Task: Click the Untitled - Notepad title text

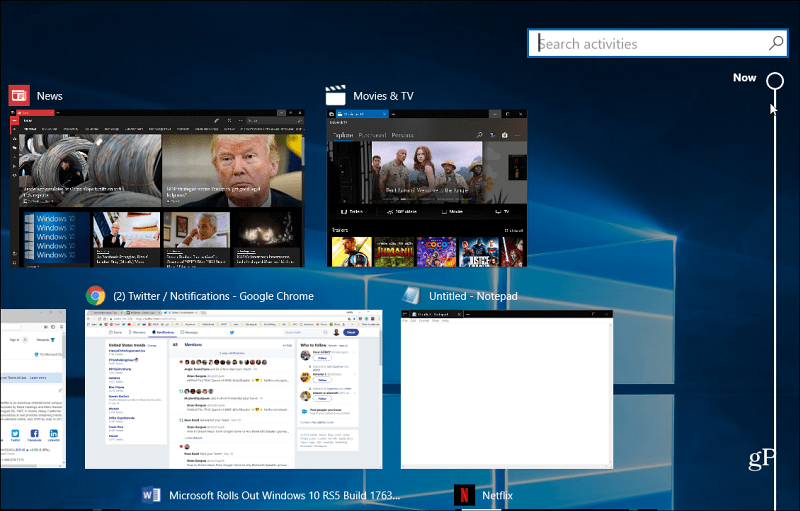Action: [x=473, y=296]
